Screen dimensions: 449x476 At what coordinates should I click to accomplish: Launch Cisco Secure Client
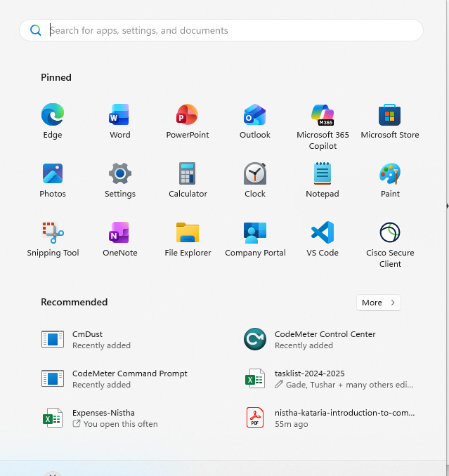coord(390,245)
